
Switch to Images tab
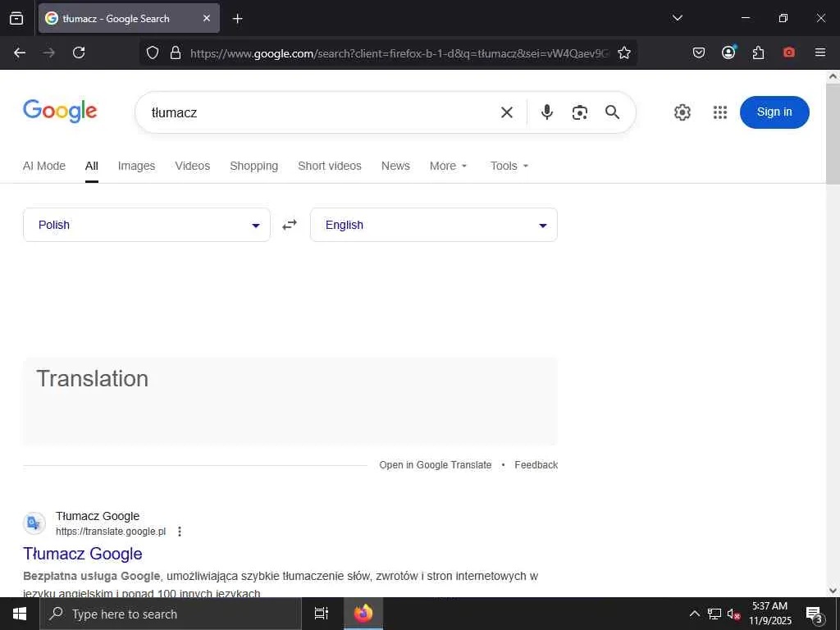pyautogui.click(x=137, y=166)
